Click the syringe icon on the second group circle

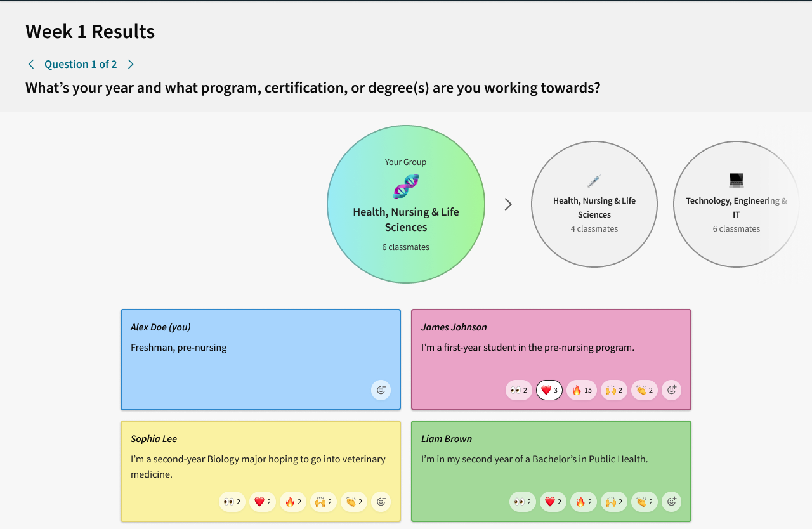coord(594,180)
